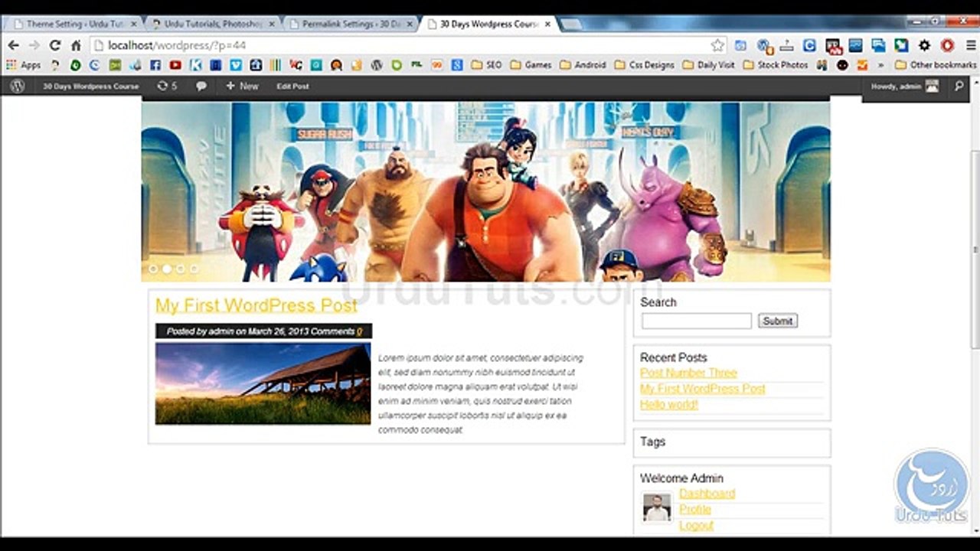Open the Css Designs bookmarks folder

[x=644, y=65]
